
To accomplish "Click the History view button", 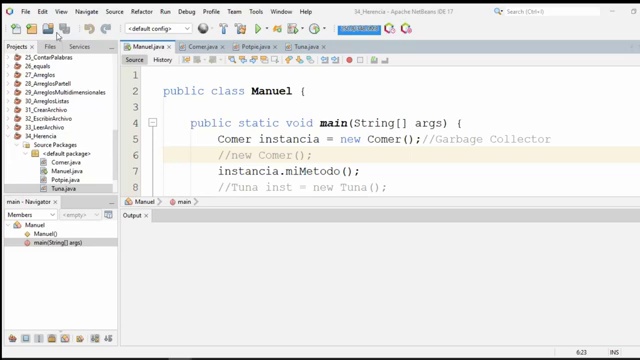I will click(162, 60).
